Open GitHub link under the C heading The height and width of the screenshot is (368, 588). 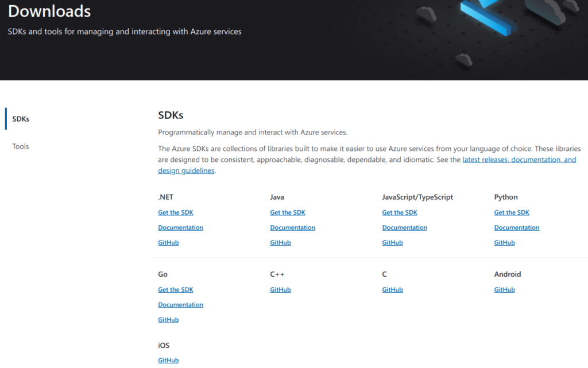point(393,290)
